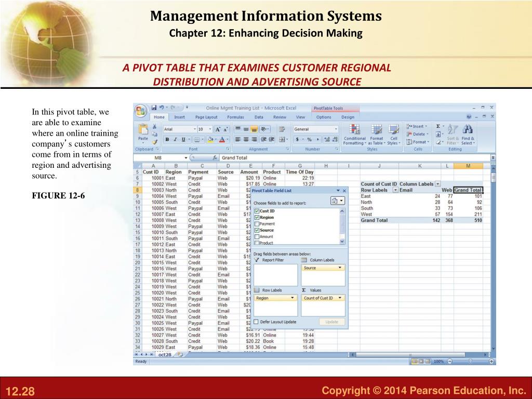Center align the cell contents
532x399 pixels.
pyautogui.click(x=246, y=139)
